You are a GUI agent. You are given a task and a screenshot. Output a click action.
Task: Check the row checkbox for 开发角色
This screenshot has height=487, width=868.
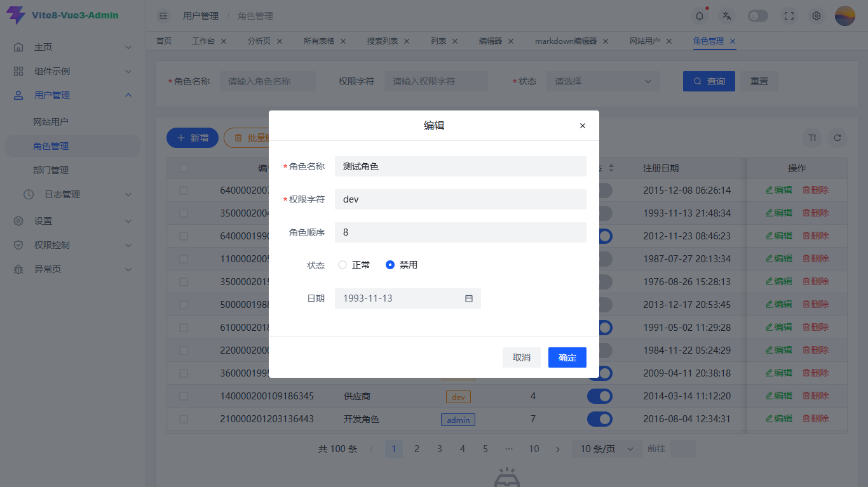(184, 419)
